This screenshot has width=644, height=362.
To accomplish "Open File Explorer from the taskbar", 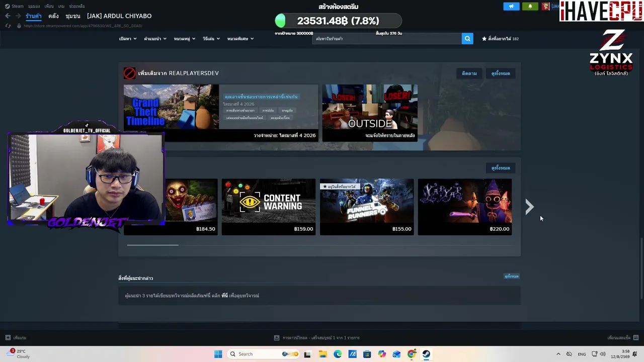I will coord(323,354).
